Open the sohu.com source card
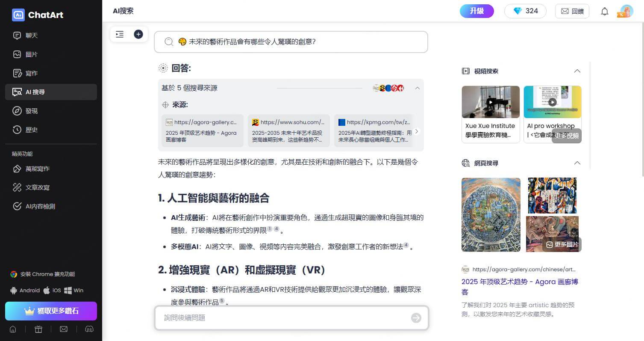644x341 pixels. click(289, 130)
